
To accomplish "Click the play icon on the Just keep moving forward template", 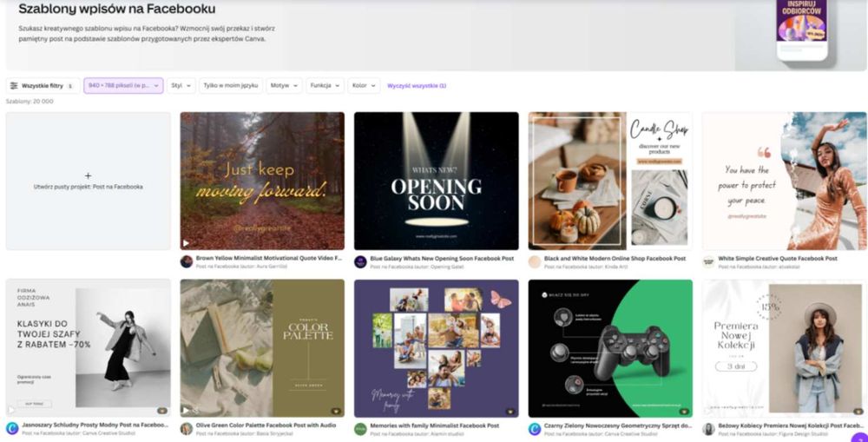I will (x=186, y=243).
